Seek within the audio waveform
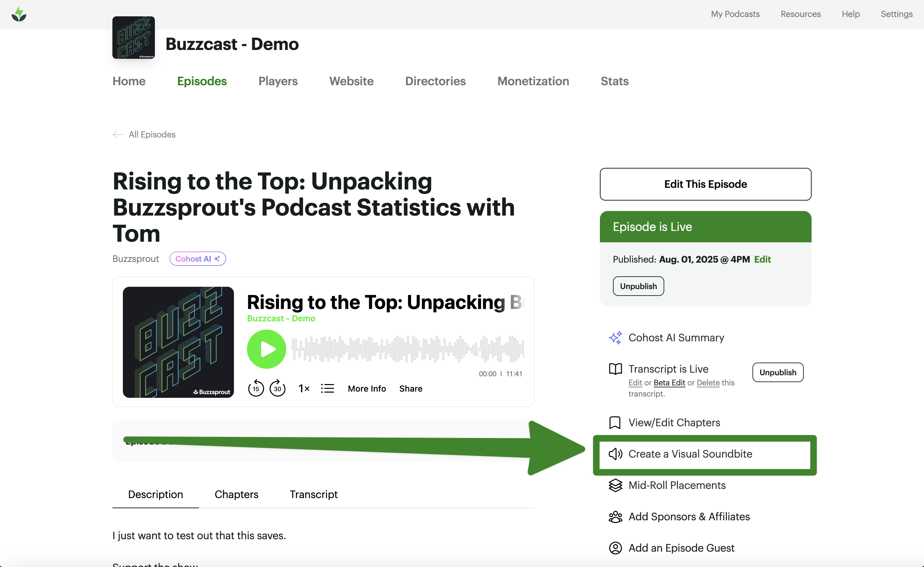Screen dimensions: 924x567 click(x=407, y=349)
